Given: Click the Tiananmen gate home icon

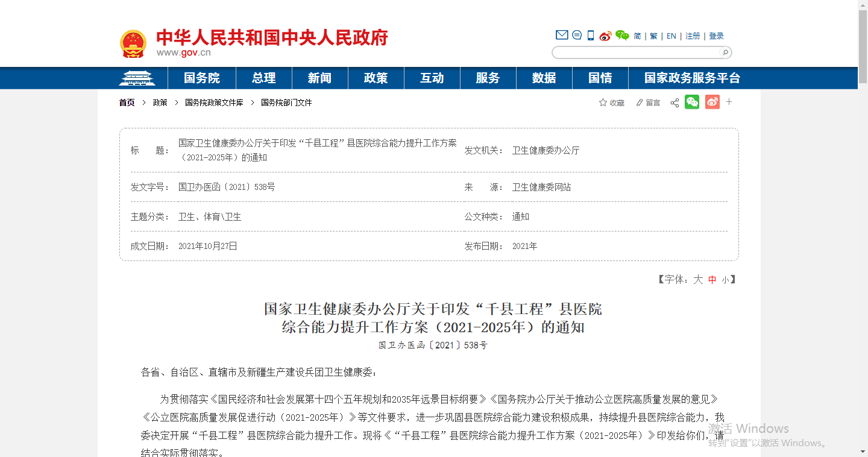Looking at the screenshot, I should 137,78.
